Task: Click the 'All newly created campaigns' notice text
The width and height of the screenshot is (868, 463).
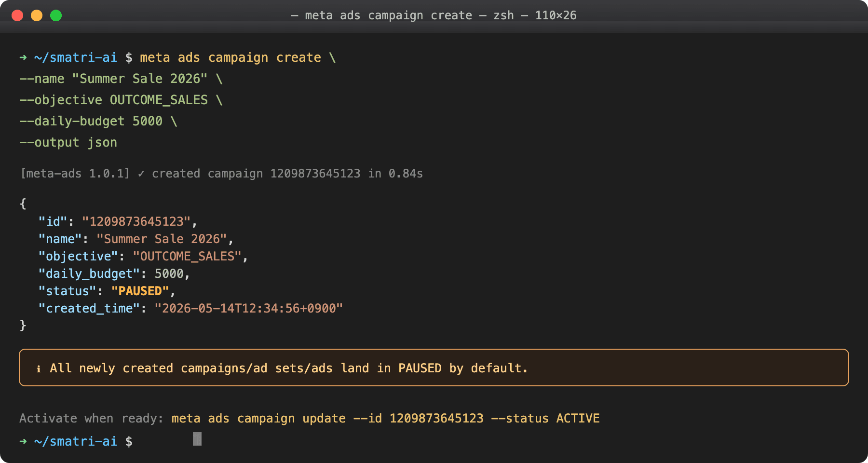Action: pyautogui.click(x=289, y=368)
